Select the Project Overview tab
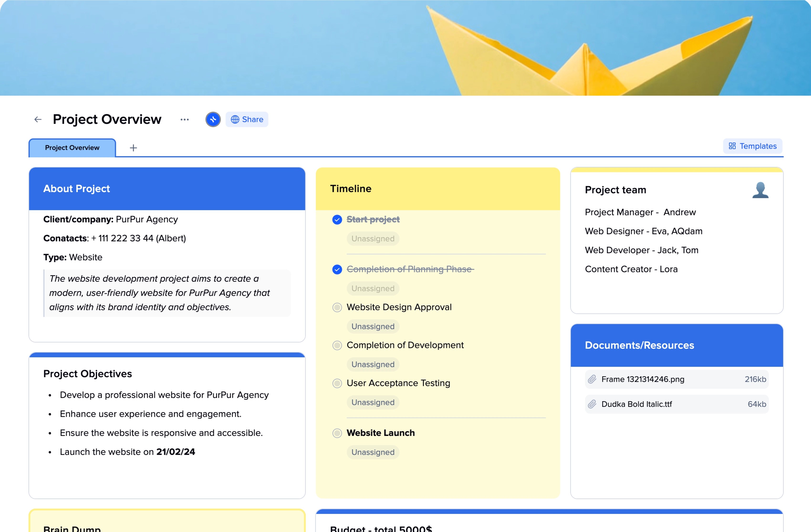The width and height of the screenshot is (811, 532). click(72, 148)
